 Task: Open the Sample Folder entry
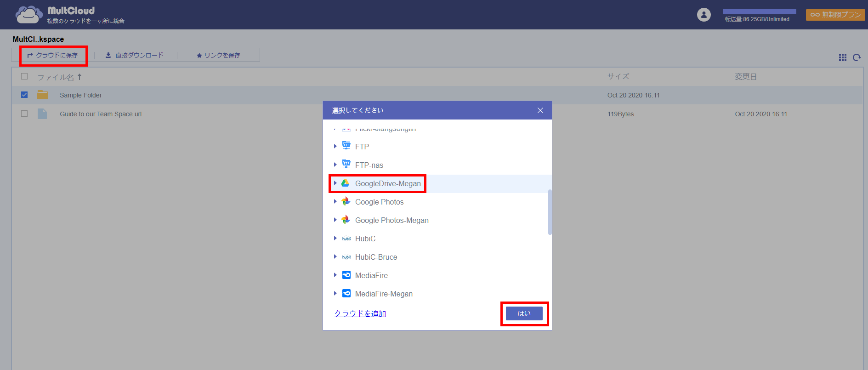81,95
